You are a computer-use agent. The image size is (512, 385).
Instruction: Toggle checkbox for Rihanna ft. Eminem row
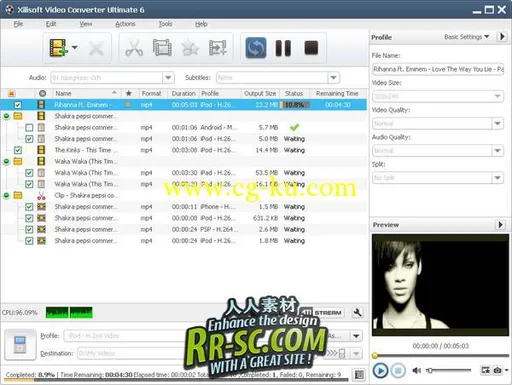click(18, 105)
